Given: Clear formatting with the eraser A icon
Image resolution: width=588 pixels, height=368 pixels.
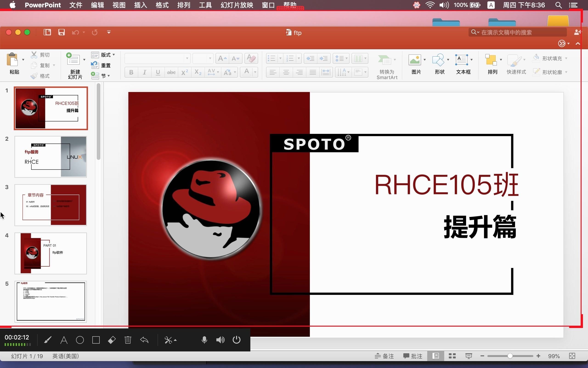Looking at the screenshot, I should pyautogui.click(x=251, y=58).
